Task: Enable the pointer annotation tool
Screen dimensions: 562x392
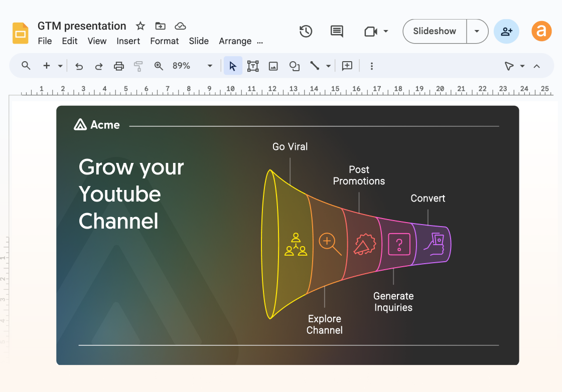Action: [510, 66]
